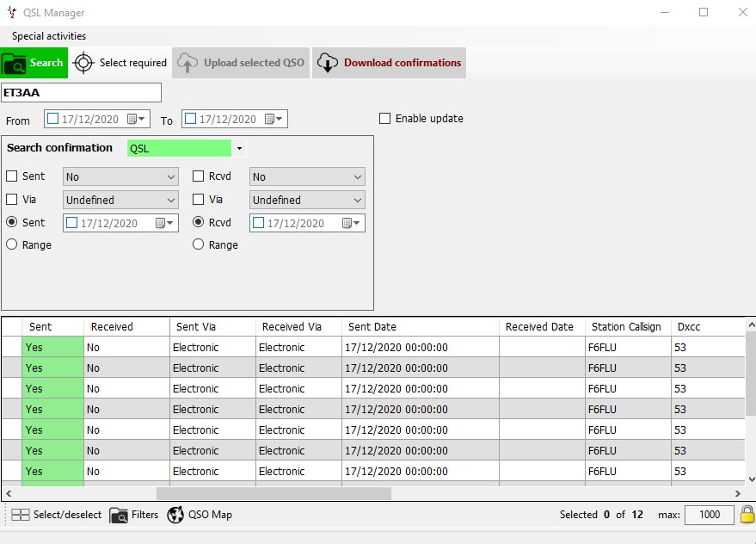Tick the checkbox inside the Rcvd date field

(258, 223)
